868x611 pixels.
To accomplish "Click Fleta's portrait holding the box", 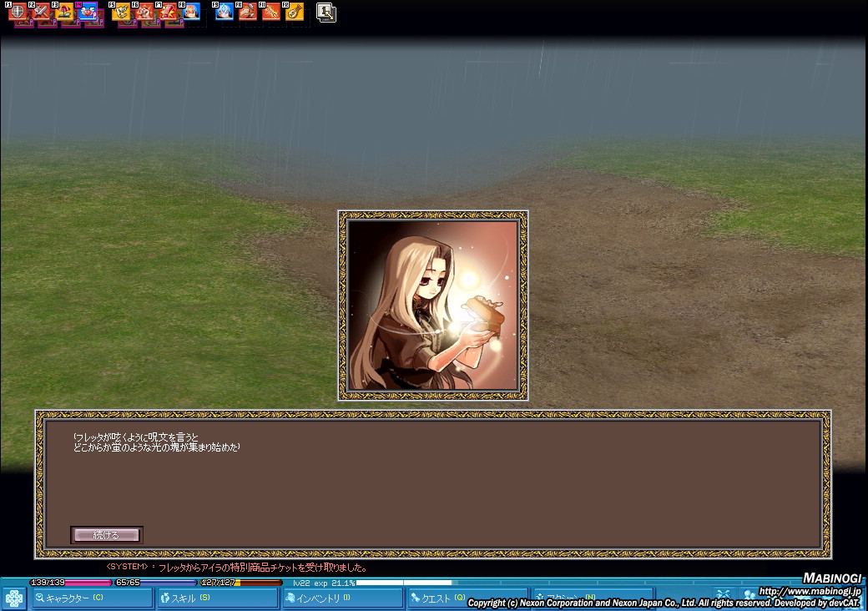I will coord(433,305).
